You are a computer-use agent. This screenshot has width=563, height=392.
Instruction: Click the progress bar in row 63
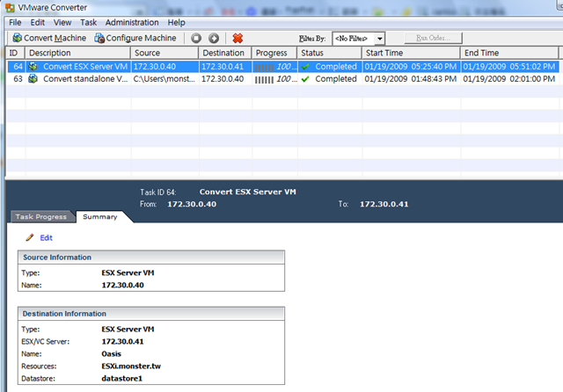click(x=264, y=79)
